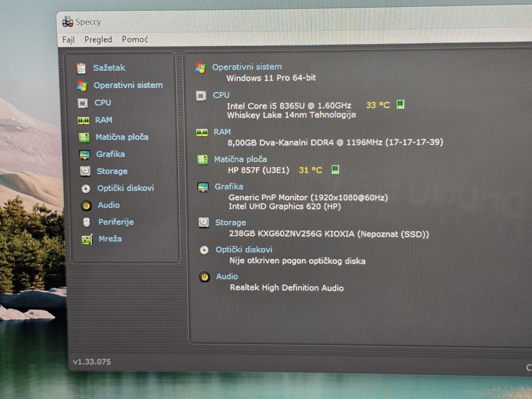
Task: Open the Fajl menu
Action: coord(69,39)
